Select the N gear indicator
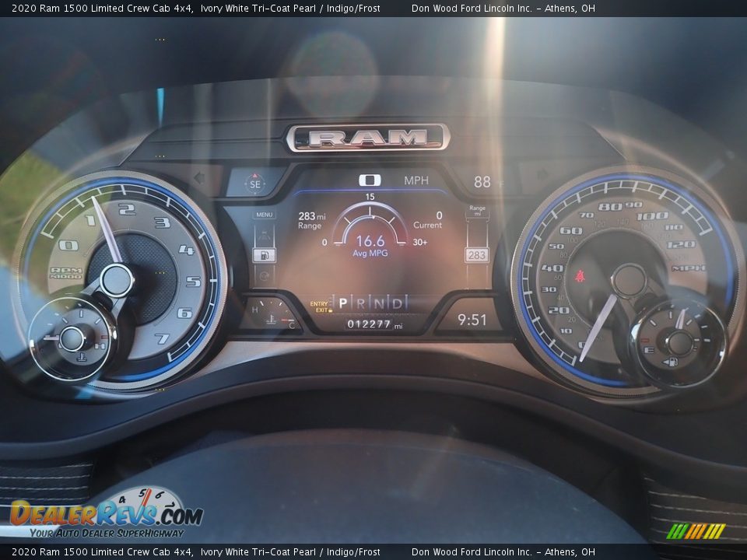Screen dimensions: 747x560 click(379, 303)
